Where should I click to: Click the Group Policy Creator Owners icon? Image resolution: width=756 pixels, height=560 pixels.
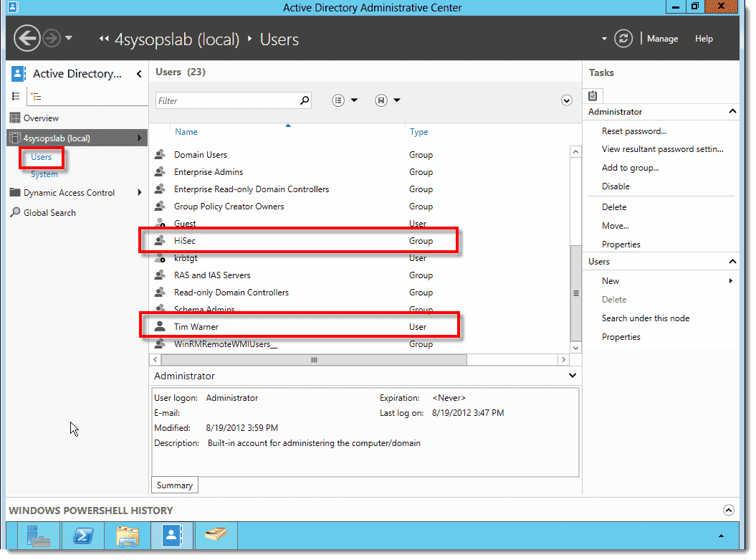[x=160, y=206]
